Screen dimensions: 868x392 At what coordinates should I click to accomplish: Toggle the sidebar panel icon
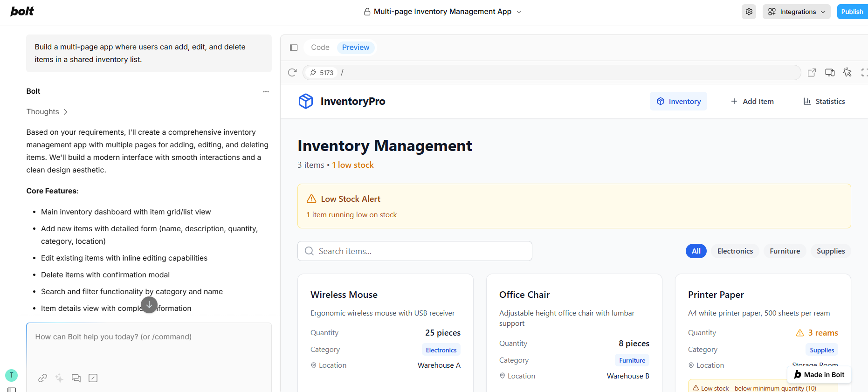[294, 48]
